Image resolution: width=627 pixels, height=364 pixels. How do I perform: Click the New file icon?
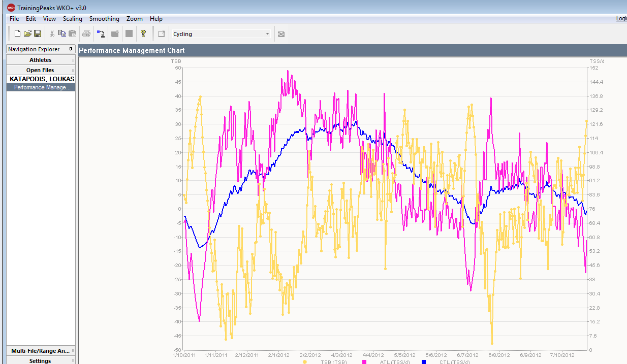pyautogui.click(x=17, y=34)
